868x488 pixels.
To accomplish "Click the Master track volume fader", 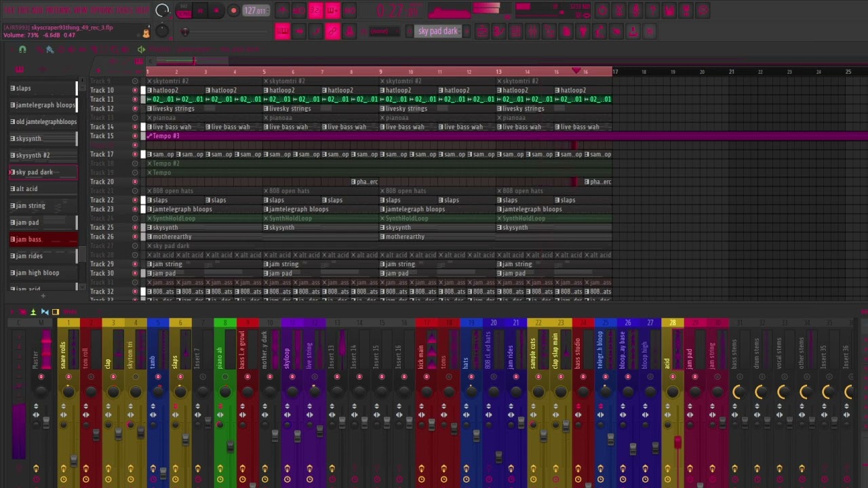I will (46, 423).
